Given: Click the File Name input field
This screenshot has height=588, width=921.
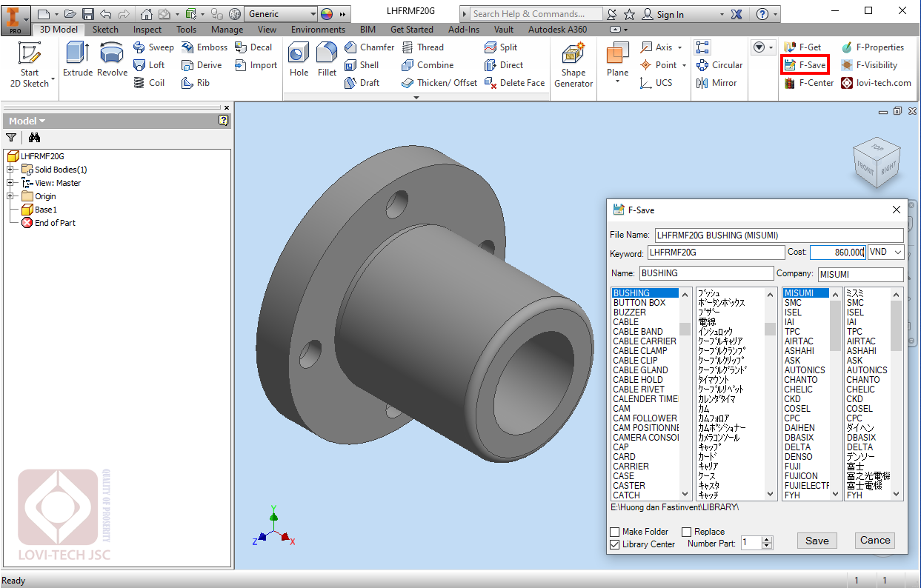Looking at the screenshot, I should (779, 235).
